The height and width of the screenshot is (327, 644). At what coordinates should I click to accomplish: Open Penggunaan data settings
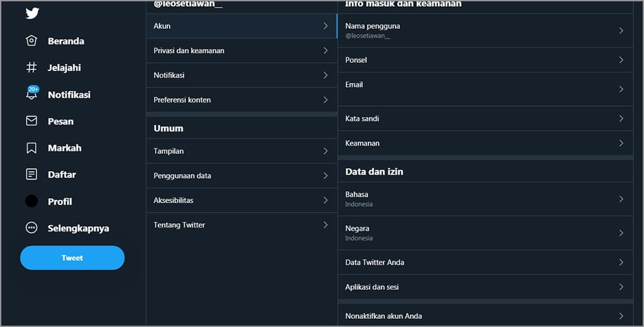(x=241, y=176)
